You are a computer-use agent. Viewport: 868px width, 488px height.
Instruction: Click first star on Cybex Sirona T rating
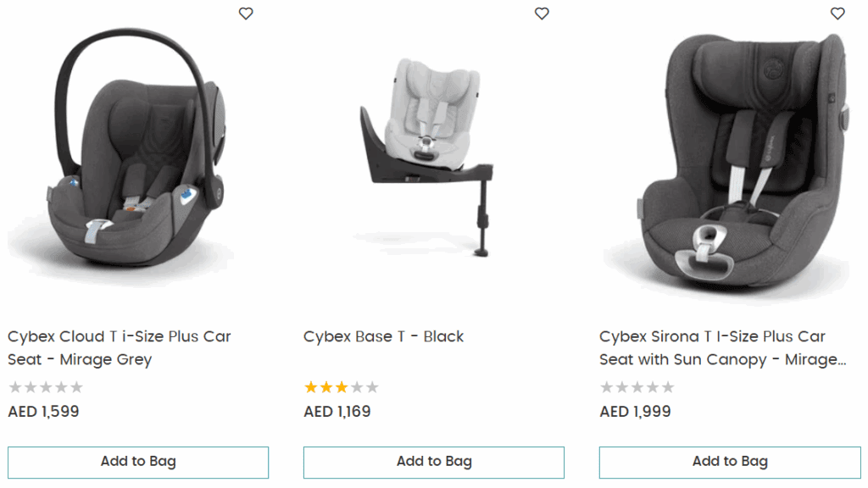point(607,387)
